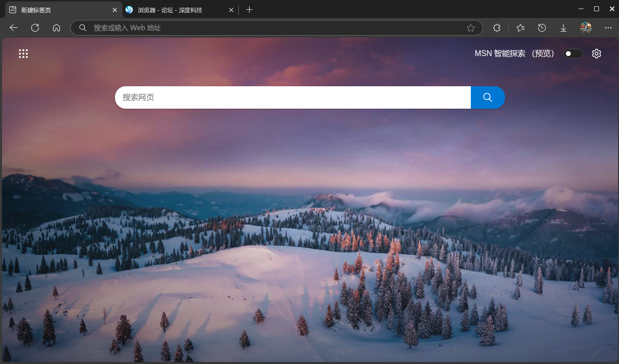Focus the address bar 搜索或输入 Web 地址

coord(276,28)
